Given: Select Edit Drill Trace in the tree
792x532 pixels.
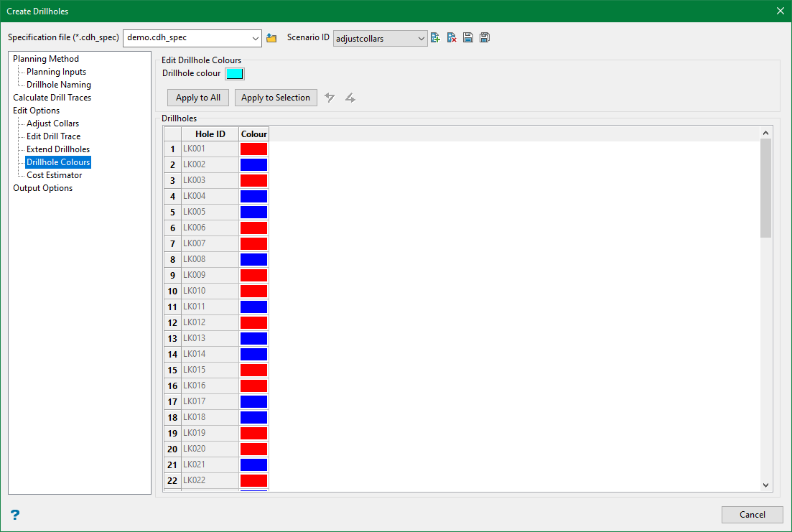Looking at the screenshot, I should tap(54, 136).
